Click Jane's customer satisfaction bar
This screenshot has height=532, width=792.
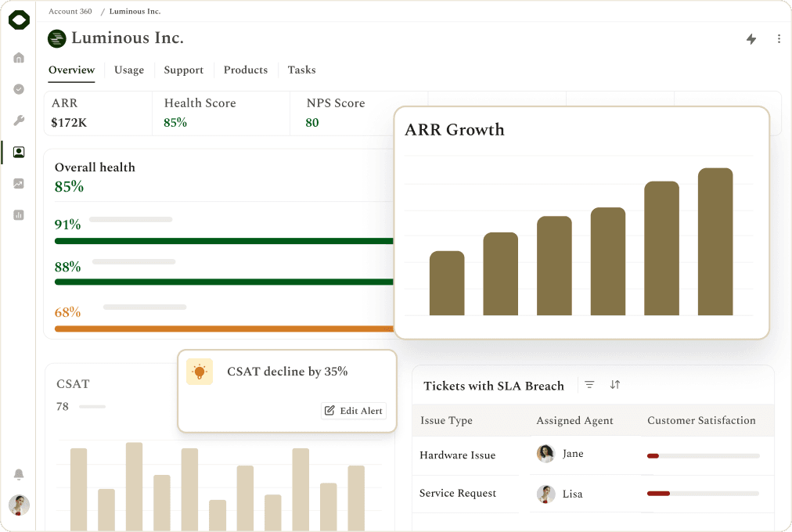(x=703, y=456)
